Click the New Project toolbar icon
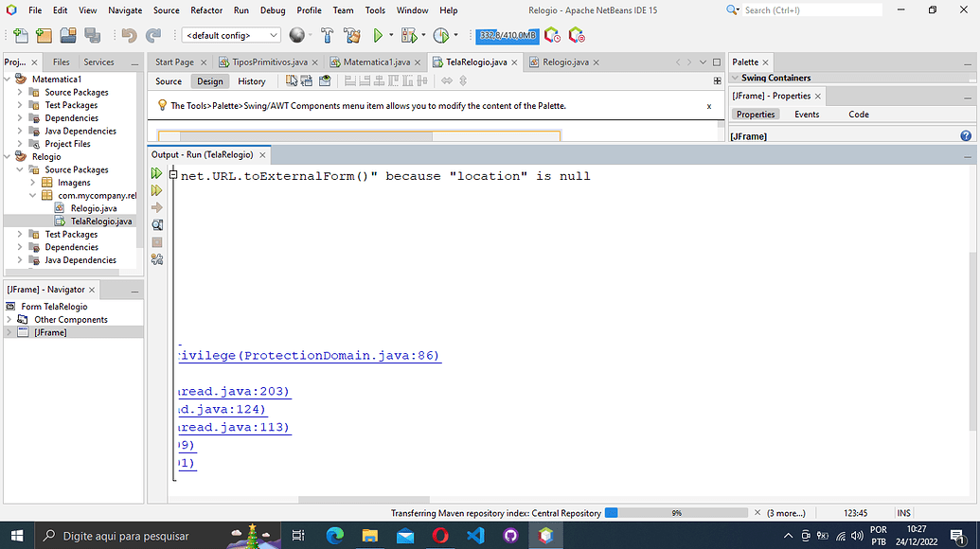 click(44, 35)
